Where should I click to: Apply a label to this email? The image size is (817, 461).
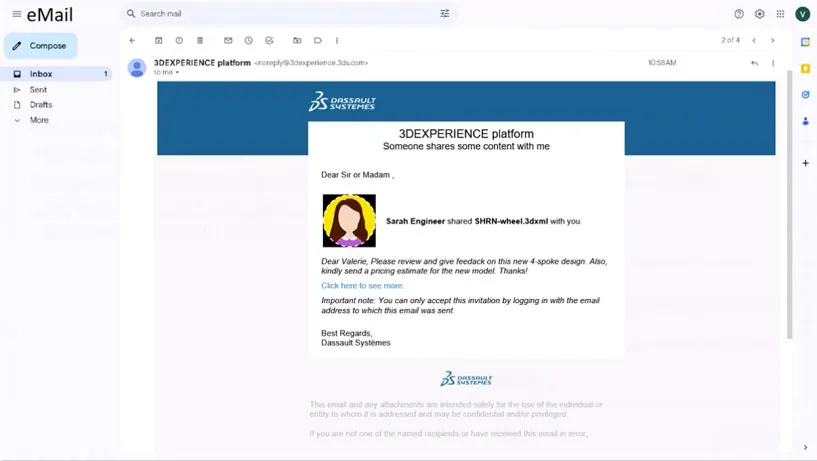(x=318, y=40)
